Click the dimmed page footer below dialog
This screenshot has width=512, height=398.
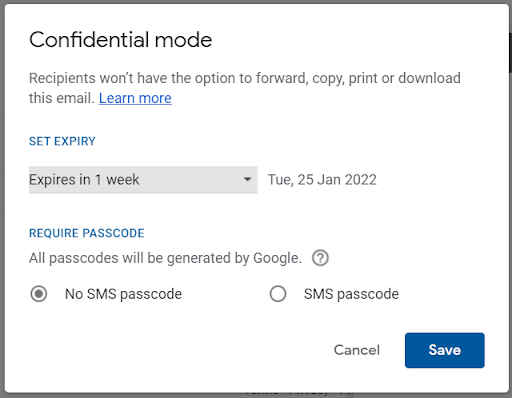(x=298, y=394)
